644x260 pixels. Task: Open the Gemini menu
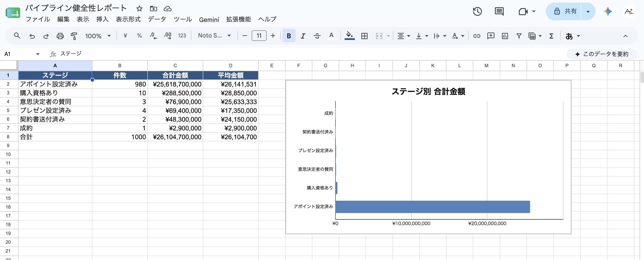click(209, 20)
